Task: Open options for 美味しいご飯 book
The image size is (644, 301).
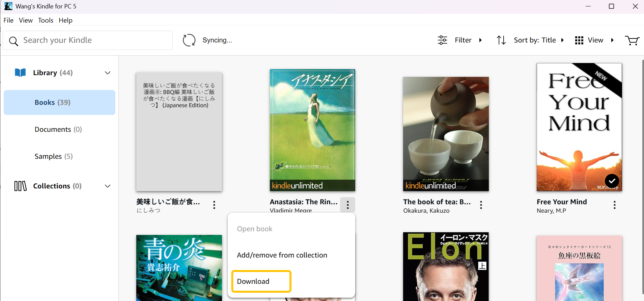Action: coord(214,205)
